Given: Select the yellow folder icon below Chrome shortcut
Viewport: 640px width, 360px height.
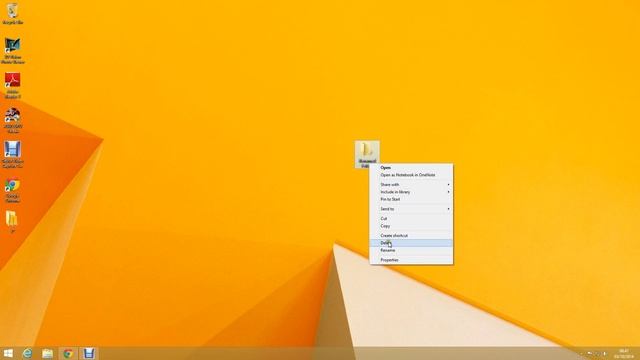Looking at the screenshot, I should click(x=12, y=221).
